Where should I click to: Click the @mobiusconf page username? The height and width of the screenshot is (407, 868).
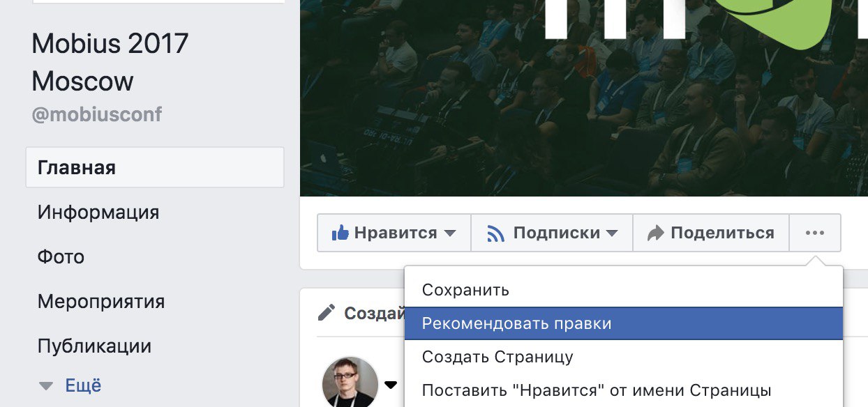[x=97, y=114]
